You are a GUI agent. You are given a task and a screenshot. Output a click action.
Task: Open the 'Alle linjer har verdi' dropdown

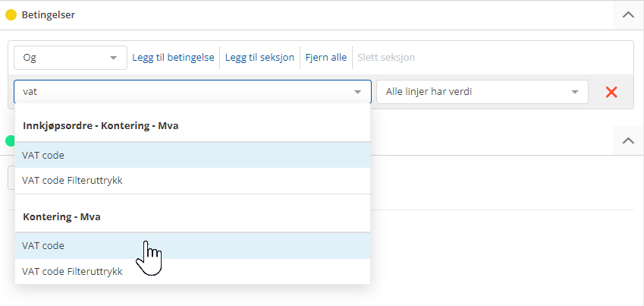[482, 92]
